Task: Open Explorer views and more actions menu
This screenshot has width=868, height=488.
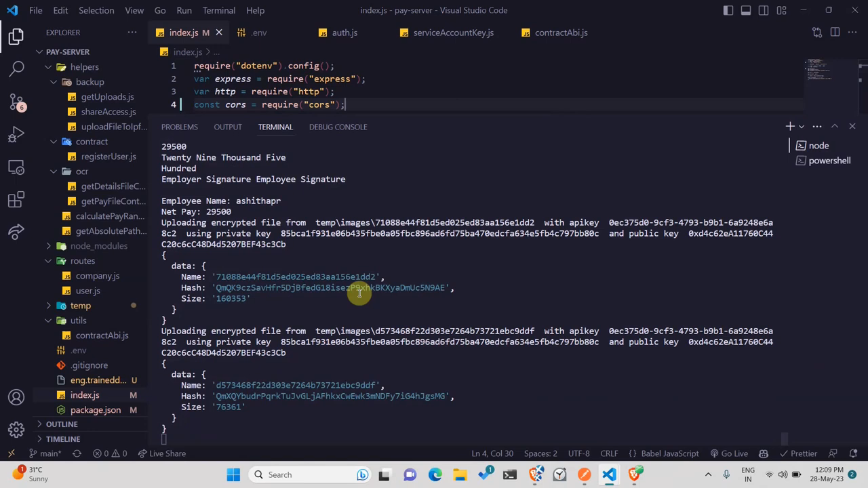Action: (132, 33)
